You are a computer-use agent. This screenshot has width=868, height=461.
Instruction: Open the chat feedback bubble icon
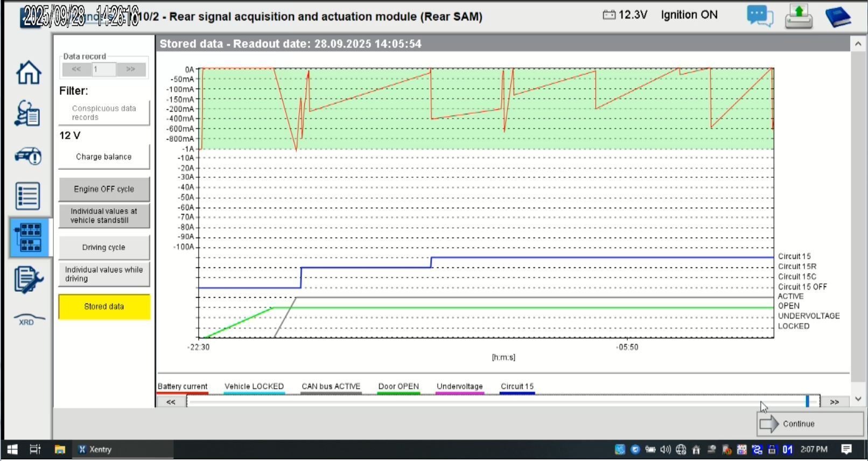click(x=760, y=16)
